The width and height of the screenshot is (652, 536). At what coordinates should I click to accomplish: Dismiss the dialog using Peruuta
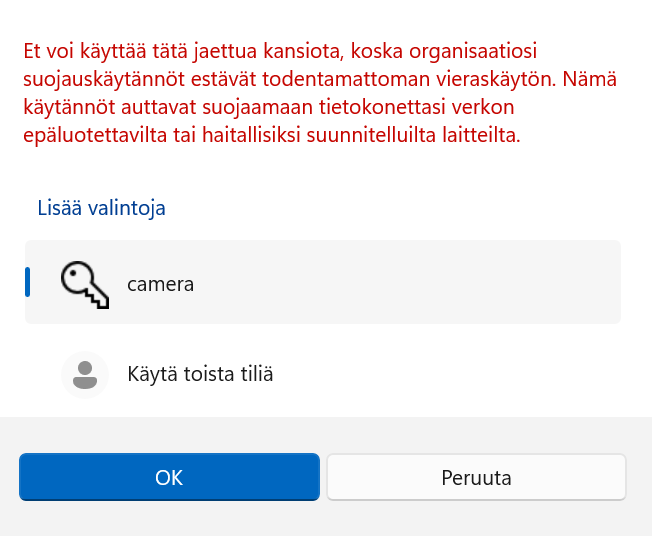point(476,478)
